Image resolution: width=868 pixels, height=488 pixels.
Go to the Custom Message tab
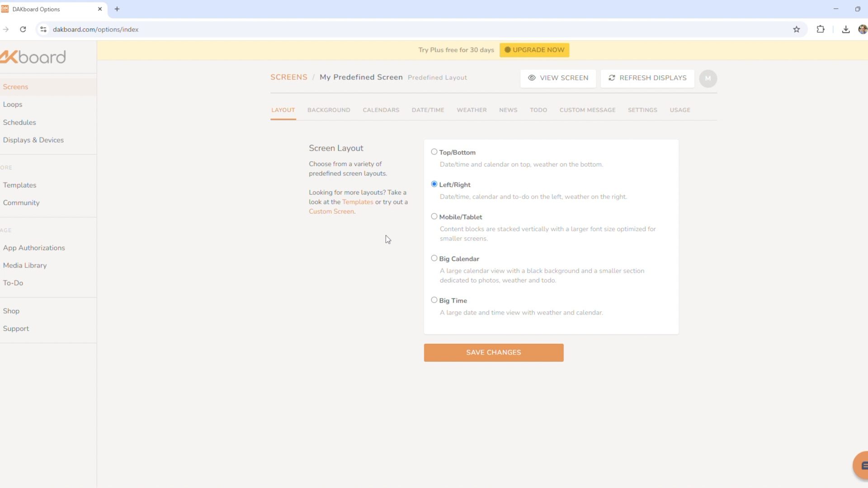point(587,110)
